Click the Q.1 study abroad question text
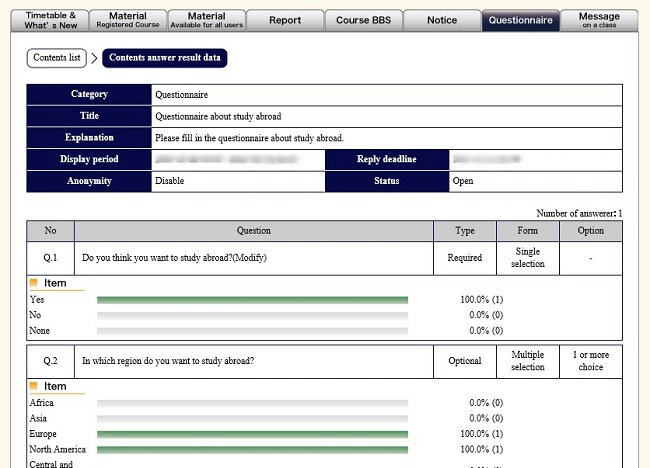The image size is (650, 468). point(174,258)
